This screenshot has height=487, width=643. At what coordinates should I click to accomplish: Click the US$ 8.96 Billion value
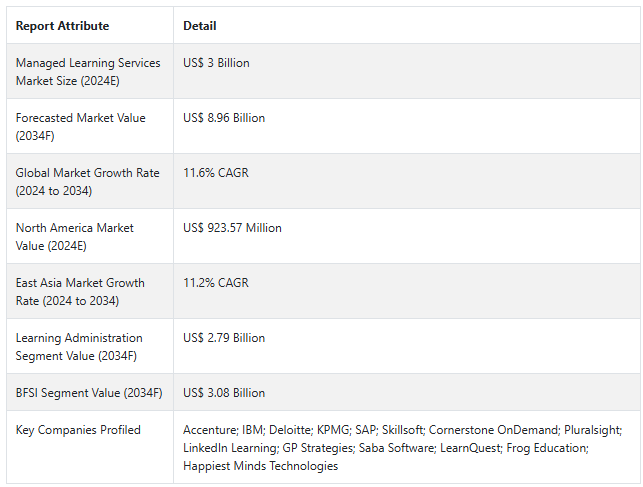pyautogui.click(x=224, y=118)
